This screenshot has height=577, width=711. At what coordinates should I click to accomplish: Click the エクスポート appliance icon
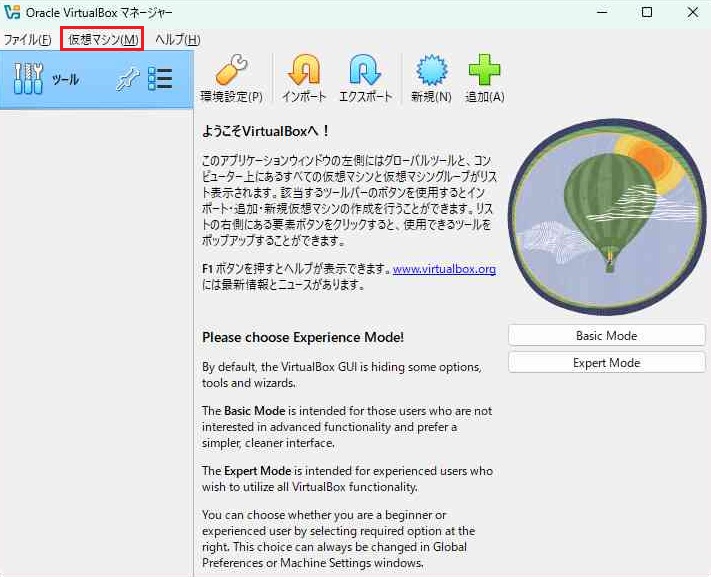(365, 78)
